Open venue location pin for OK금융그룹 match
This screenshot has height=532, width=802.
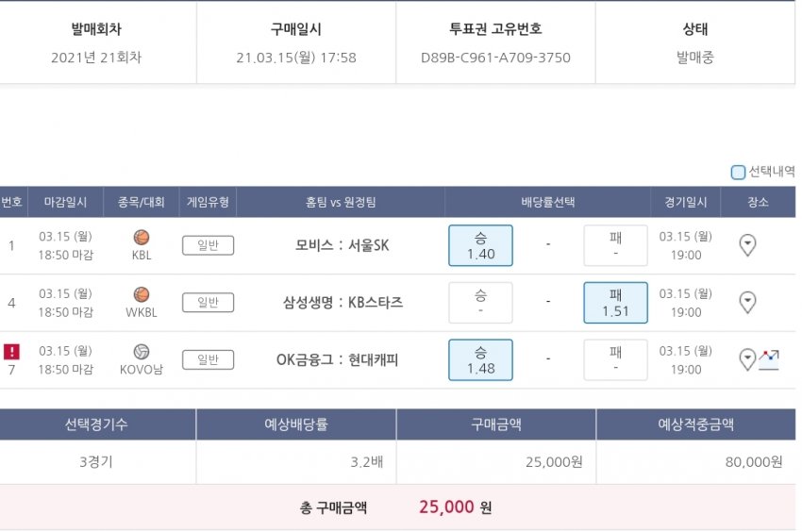pyautogui.click(x=747, y=359)
